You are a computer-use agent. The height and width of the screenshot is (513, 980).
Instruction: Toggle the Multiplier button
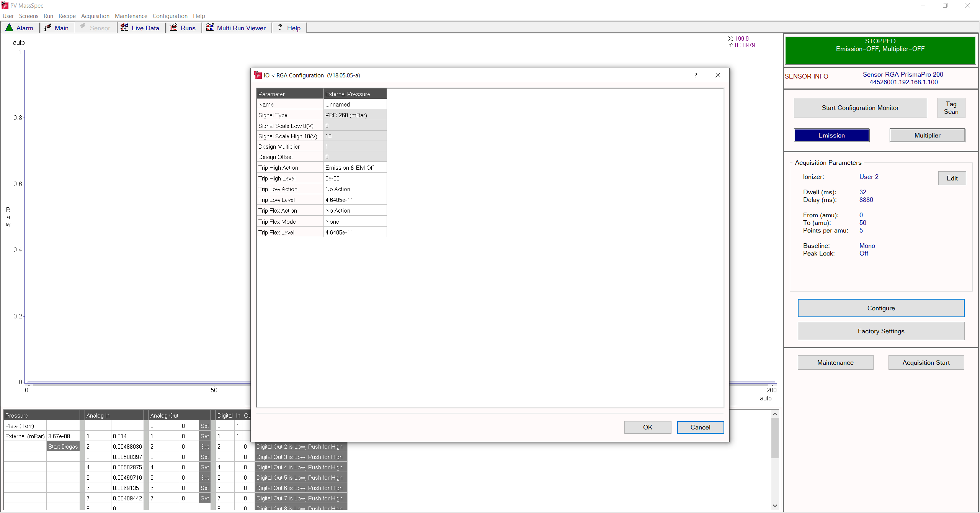point(927,135)
